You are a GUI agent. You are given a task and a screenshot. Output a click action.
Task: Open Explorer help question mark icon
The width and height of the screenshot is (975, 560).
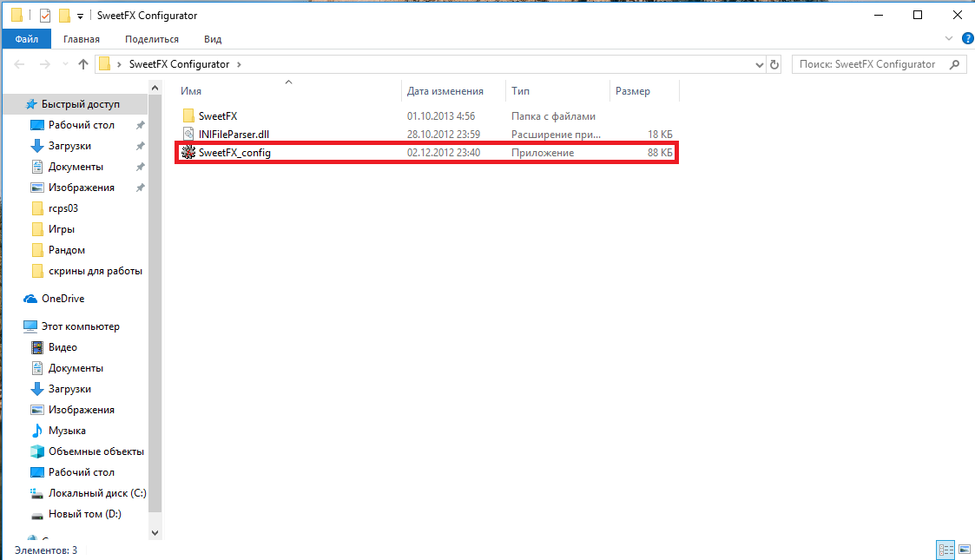point(967,38)
